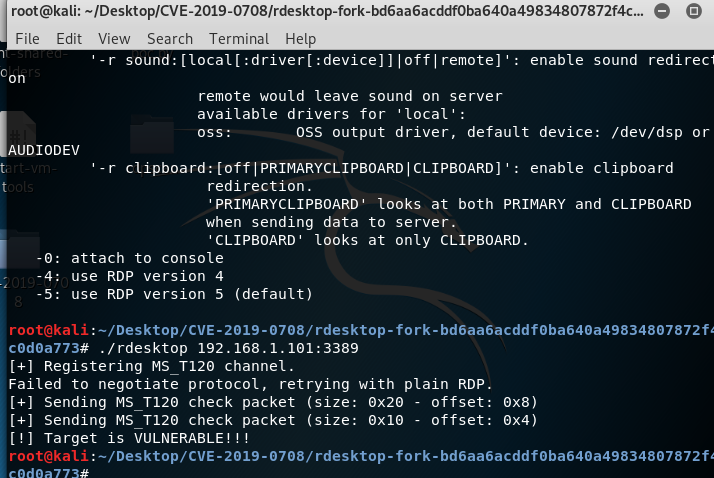Open the Edit menu

(x=69, y=39)
